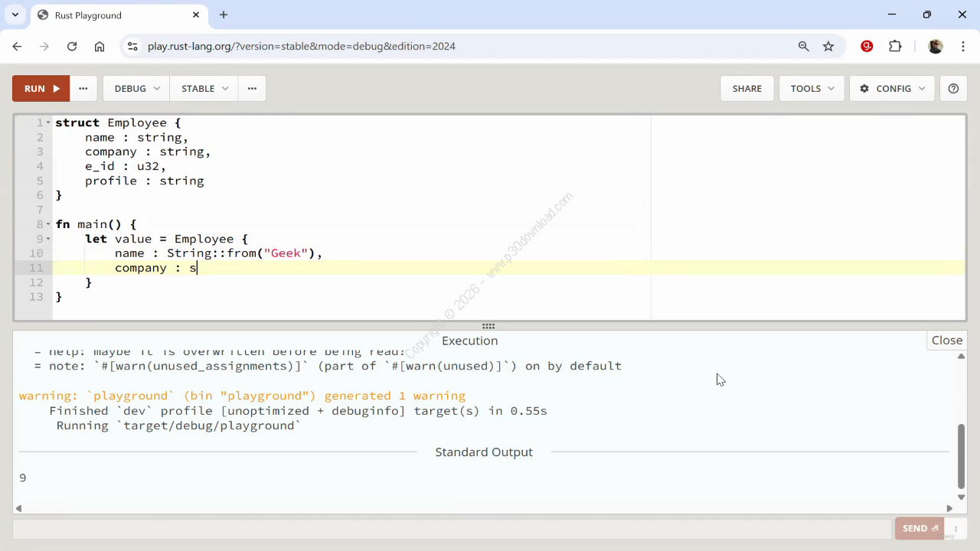Open the zoom magnifier icon in address bar
Screen dimensions: 980x551
click(x=803, y=46)
